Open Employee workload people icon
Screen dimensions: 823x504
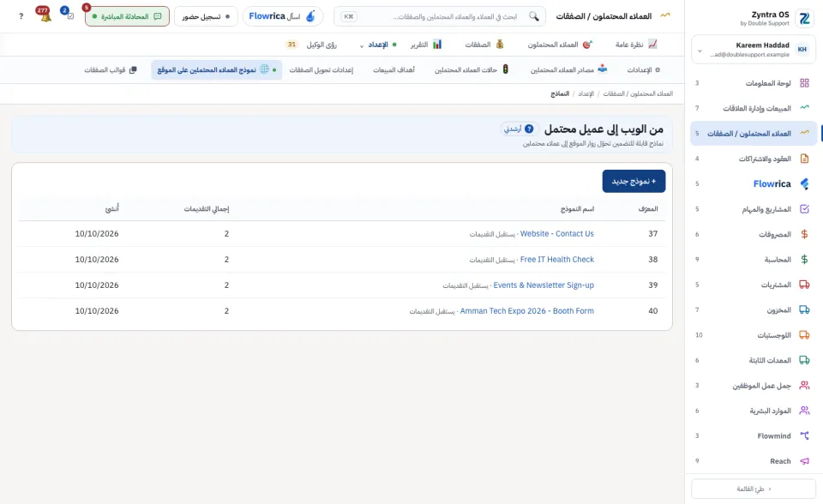point(804,386)
